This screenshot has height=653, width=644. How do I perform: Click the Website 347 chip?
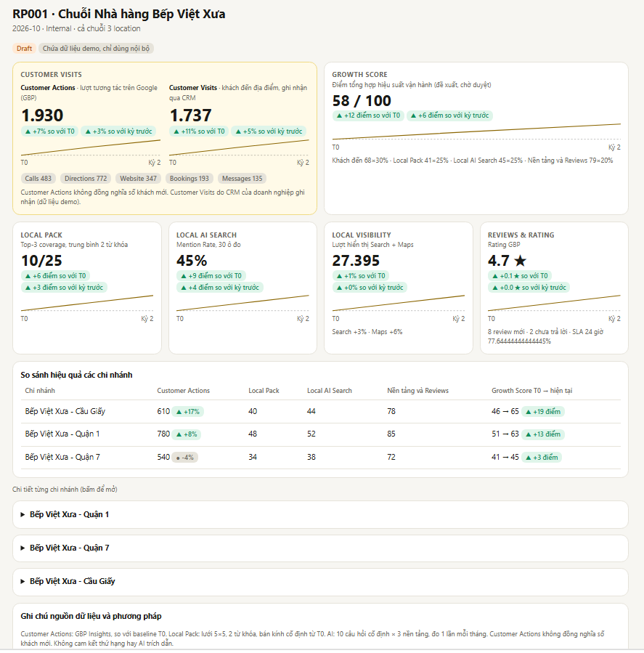coord(138,178)
